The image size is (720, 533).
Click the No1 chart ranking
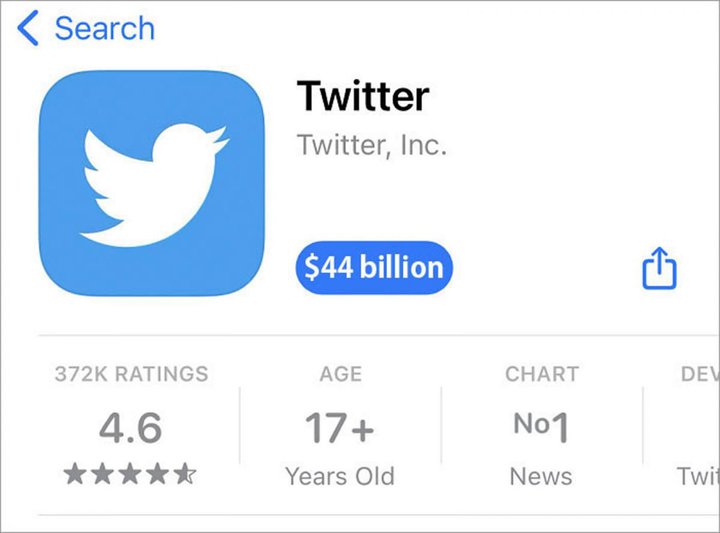[541, 428]
